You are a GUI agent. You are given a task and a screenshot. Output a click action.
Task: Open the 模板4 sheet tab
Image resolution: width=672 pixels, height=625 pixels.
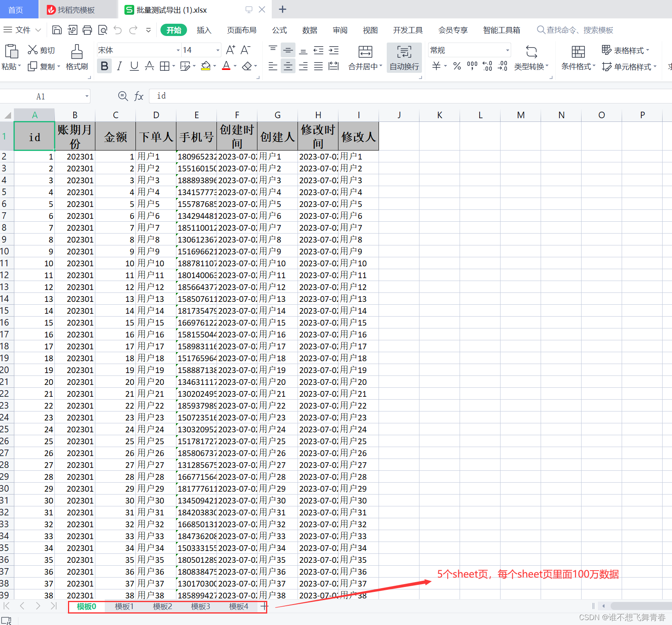point(239,607)
